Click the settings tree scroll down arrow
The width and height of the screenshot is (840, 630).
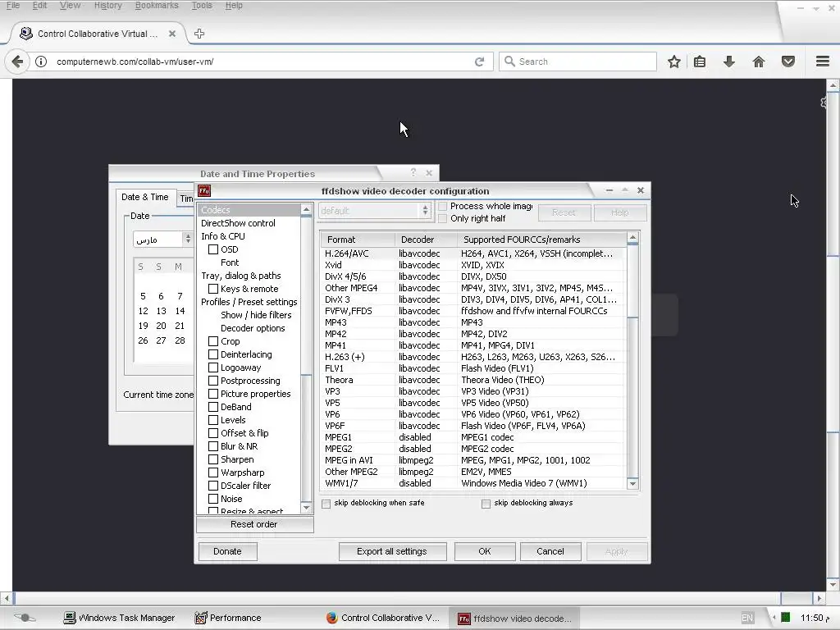point(307,507)
